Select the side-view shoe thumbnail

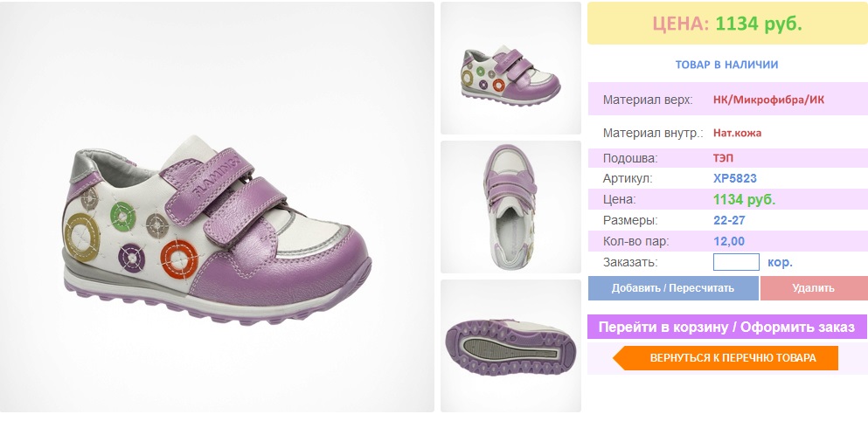pos(510,68)
